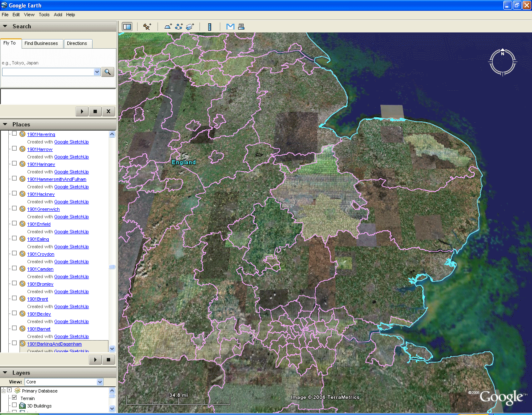Add a placemark with pushpin tool
Viewport: 532px width, 415px height.
(x=147, y=27)
